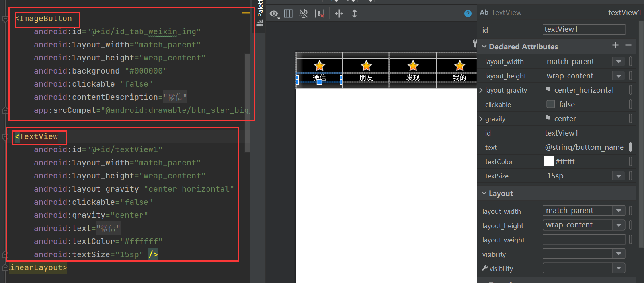Click the center_horizontal gravity value
The image size is (644, 283).
point(584,90)
